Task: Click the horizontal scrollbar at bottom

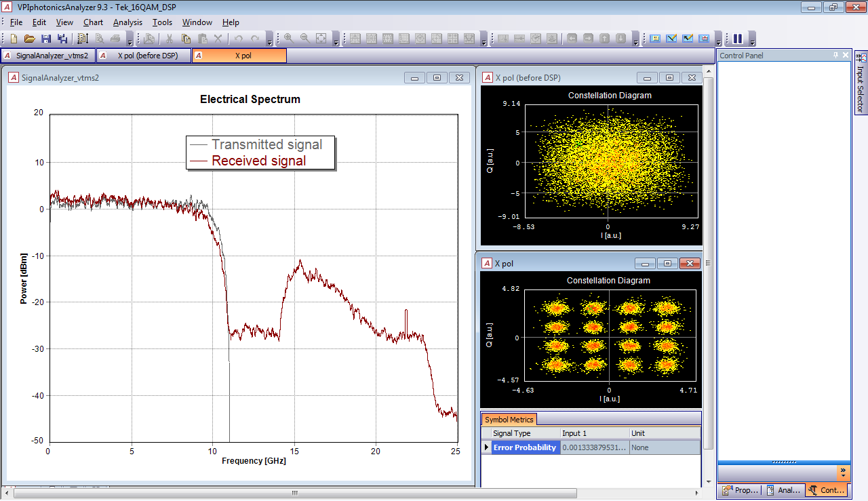Action: tap(294, 493)
